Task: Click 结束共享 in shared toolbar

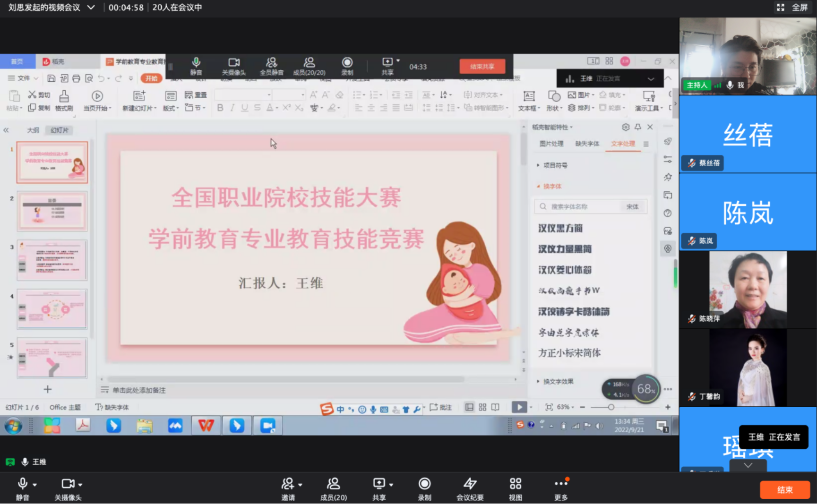Action: click(482, 67)
